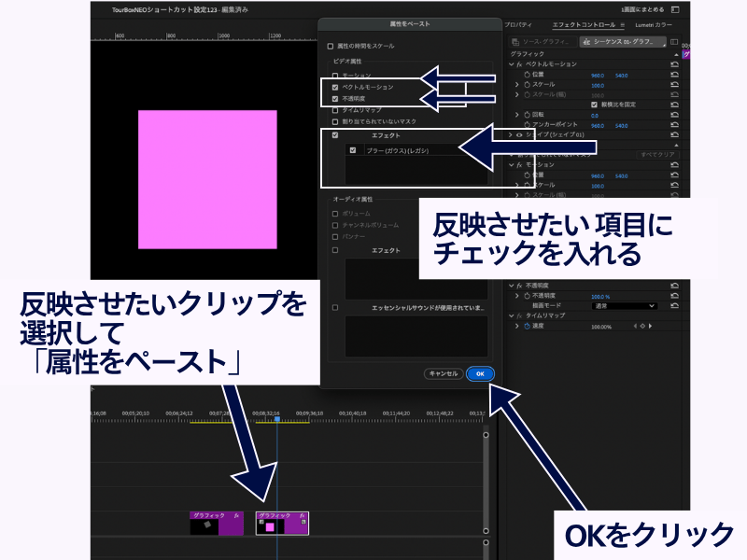
Task: Click the OK button in the dialog
Action: coord(479,373)
